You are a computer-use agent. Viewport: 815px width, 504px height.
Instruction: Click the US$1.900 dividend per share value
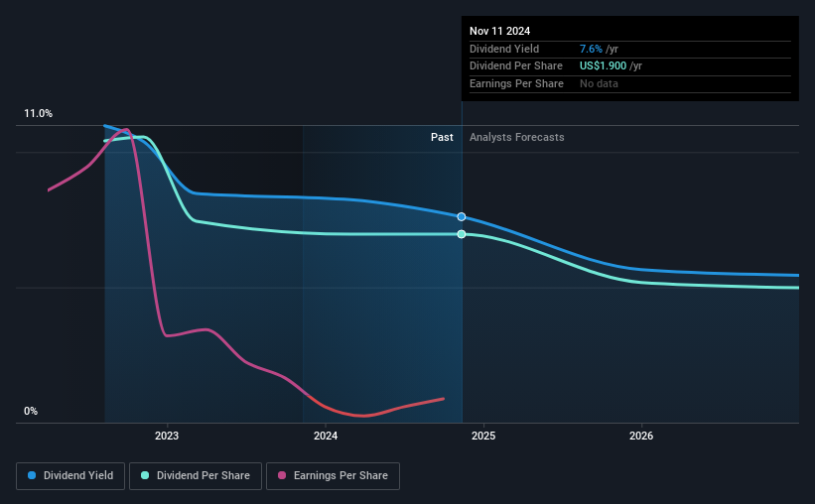coord(603,66)
